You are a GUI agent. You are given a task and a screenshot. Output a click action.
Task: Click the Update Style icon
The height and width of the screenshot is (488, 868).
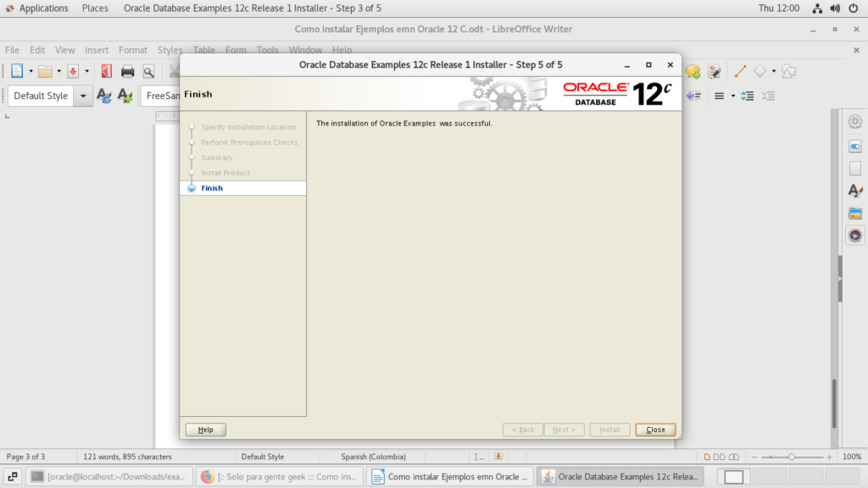click(x=104, y=96)
